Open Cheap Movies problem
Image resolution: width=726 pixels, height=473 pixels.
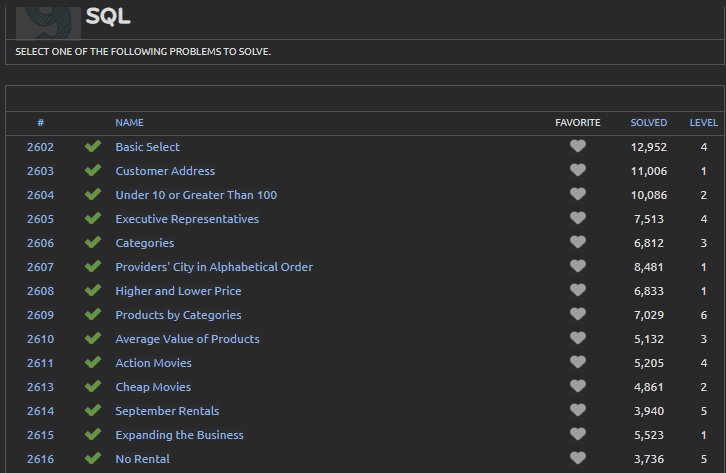point(153,387)
